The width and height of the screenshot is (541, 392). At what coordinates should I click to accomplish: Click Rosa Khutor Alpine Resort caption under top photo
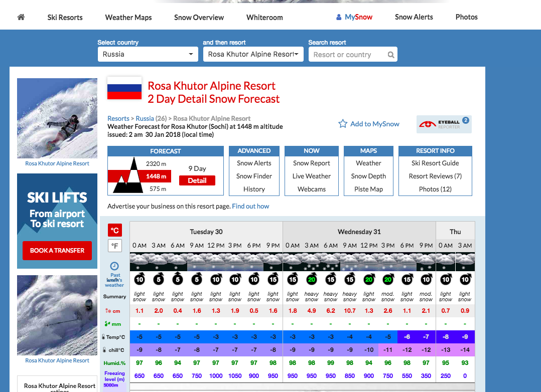click(57, 163)
